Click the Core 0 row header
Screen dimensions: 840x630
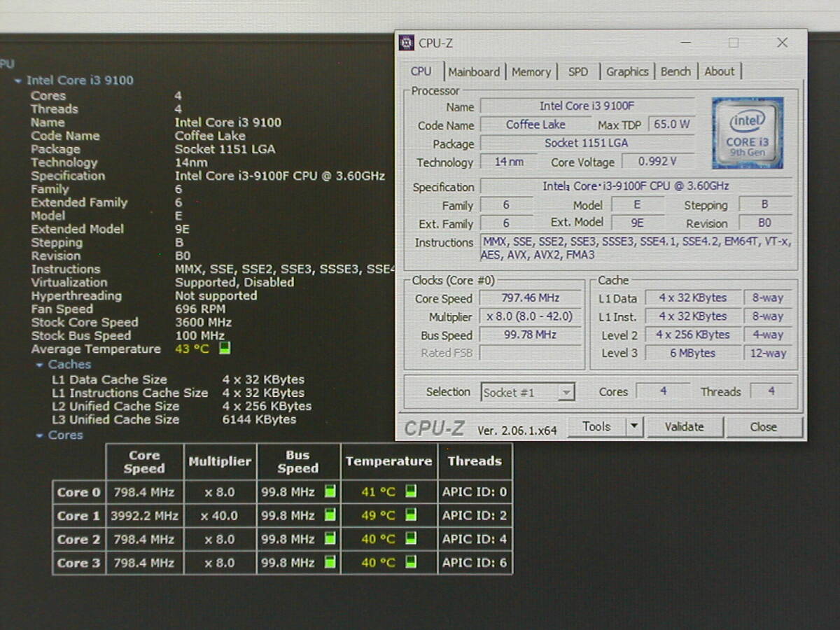click(78, 491)
